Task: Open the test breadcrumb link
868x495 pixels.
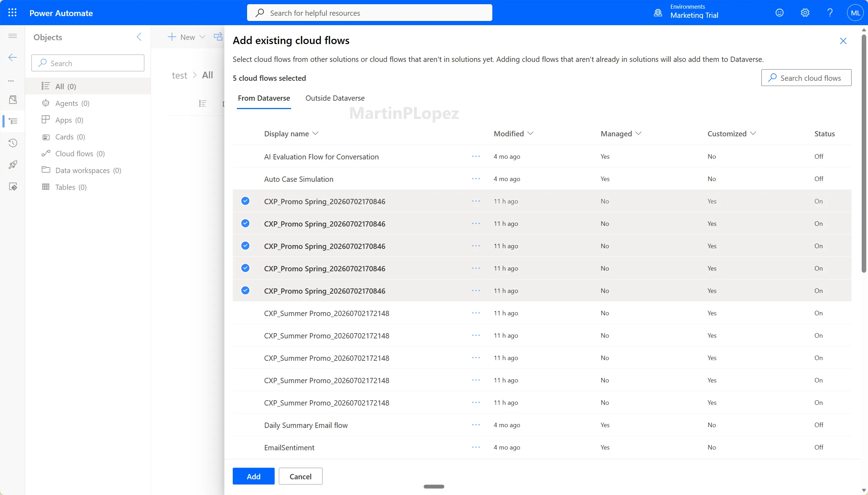Action: click(180, 75)
